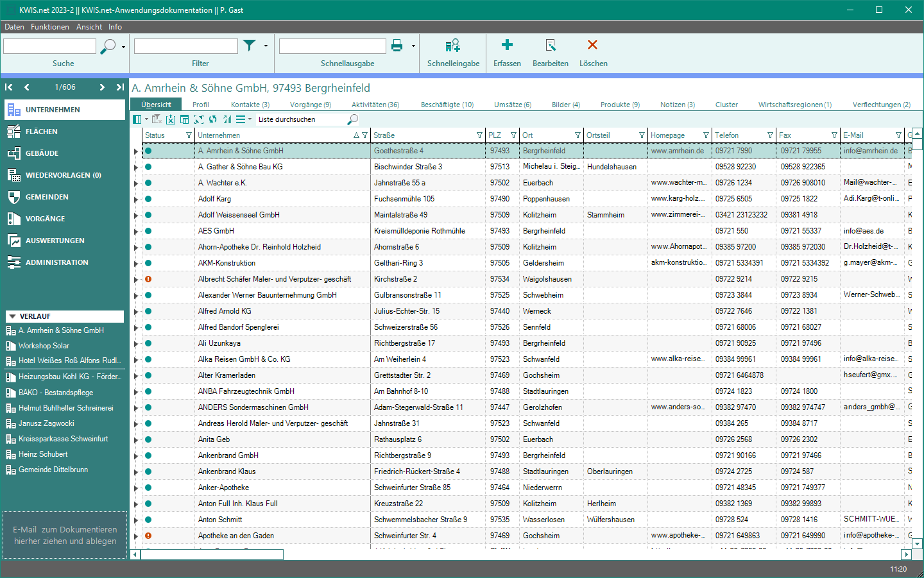This screenshot has height=578, width=924.
Task: Click the bar chart statistics icon
Action: coord(227,119)
